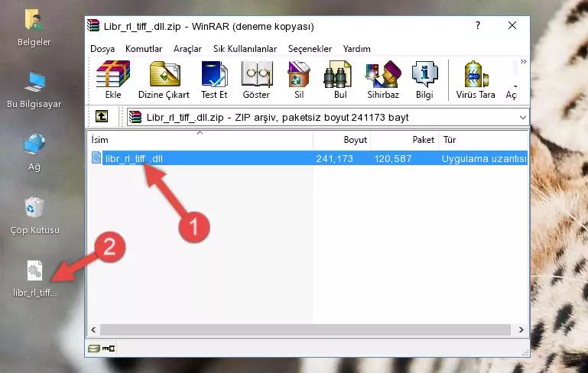
Task: Click the Uygulama uzantısı type cell
Action: pos(484,158)
